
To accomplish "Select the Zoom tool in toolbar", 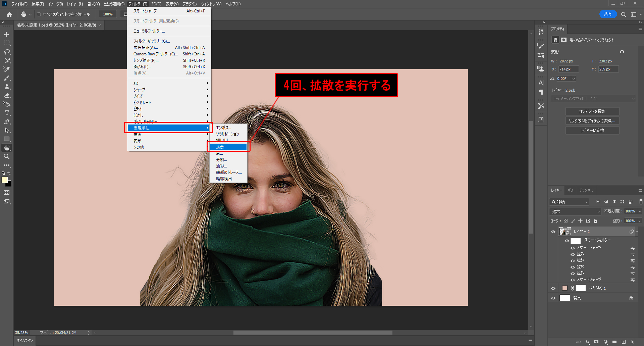I will [7, 156].
